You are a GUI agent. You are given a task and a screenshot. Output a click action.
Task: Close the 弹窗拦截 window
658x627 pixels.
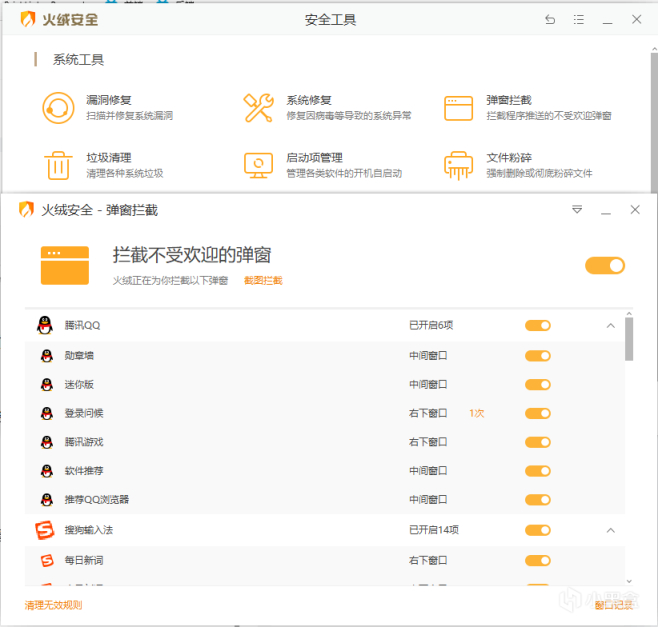(635, 209)
